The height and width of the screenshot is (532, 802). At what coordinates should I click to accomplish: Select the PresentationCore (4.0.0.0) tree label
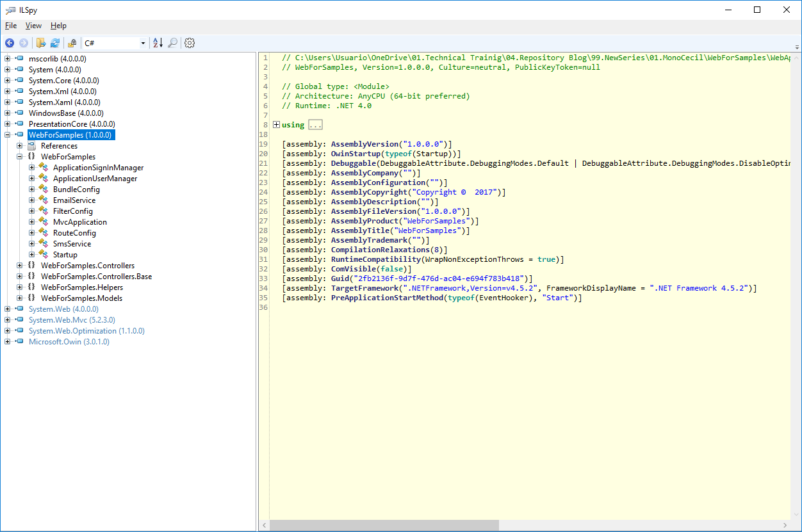72,124
